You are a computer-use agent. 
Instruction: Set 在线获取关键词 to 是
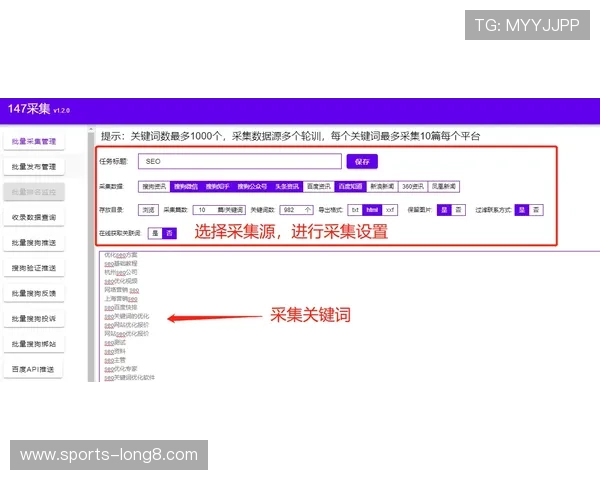pyautogui.click(x=155, y=233)
